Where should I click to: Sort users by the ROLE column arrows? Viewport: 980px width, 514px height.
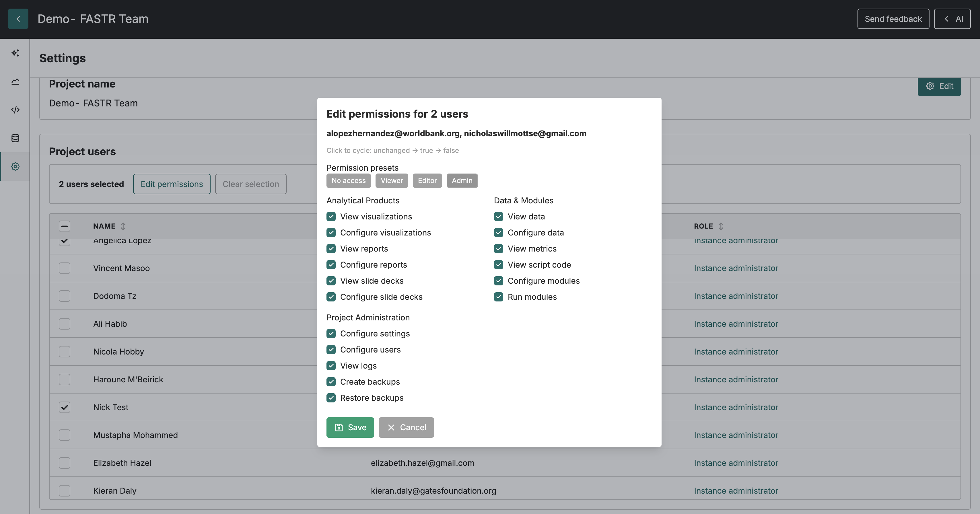tap(721, 226)
